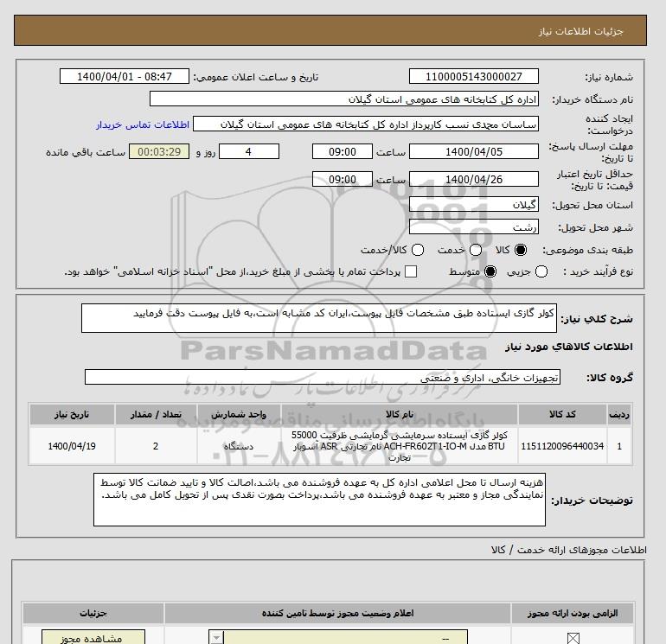Click the need number field 1100005143000027
The image size is (666, 644).
[x=472, y=76]
